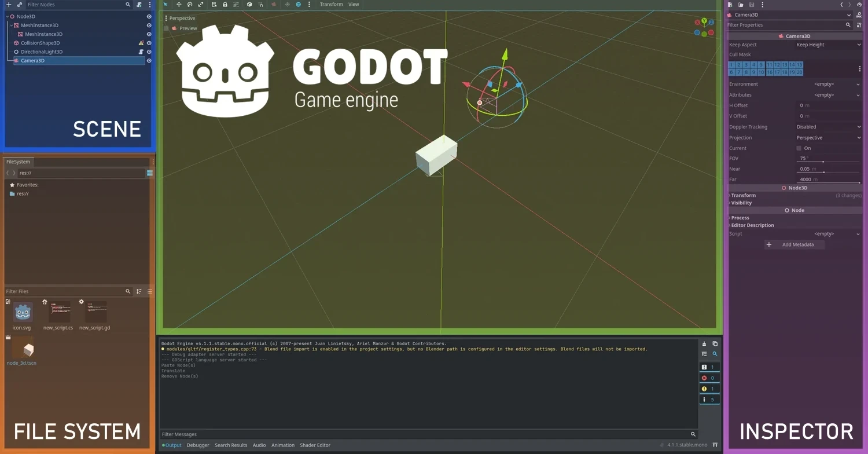This screenshot has height=454, width=868.
Task: Toggle cull mask layer 1
Action: click(x=732, y=65)
